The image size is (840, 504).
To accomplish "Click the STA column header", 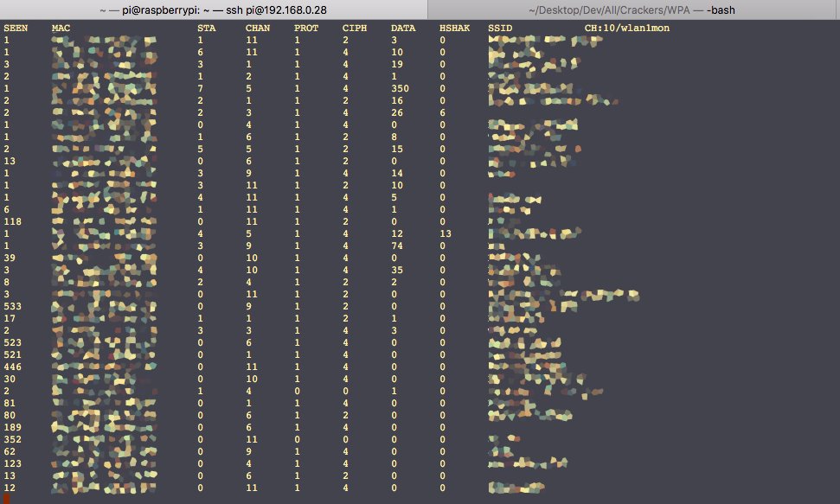I will [208, 27].
